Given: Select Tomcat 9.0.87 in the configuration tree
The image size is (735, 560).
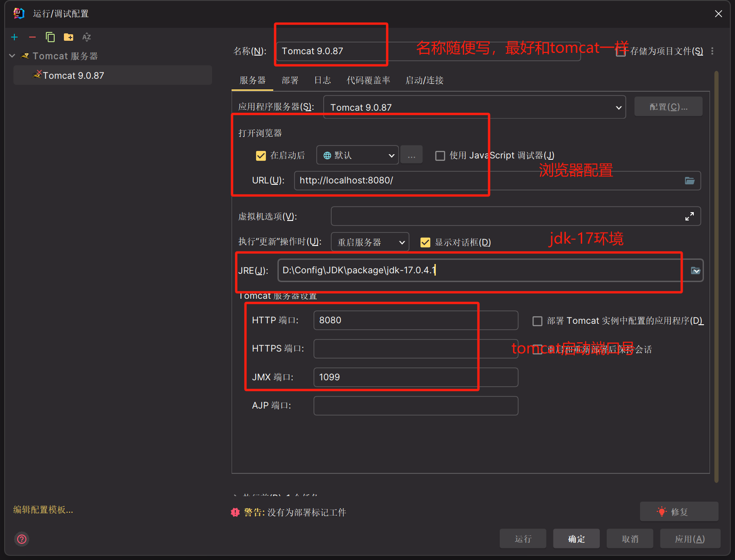Looking at the screenshot, I should (x=113, y=75).
